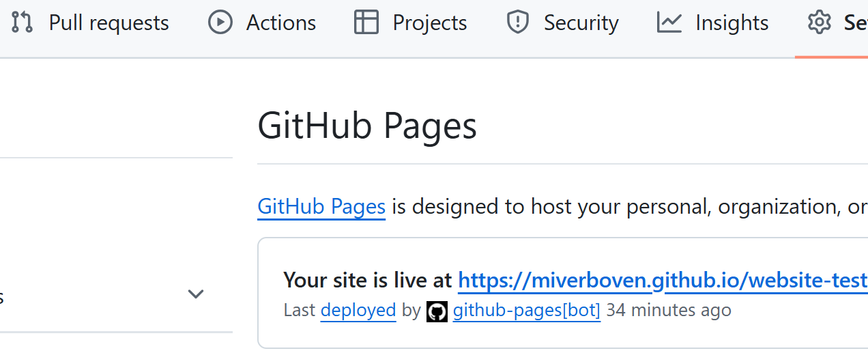View the Insights tab
The height and width of the screenshot is (353, 868).
(732, 23)
